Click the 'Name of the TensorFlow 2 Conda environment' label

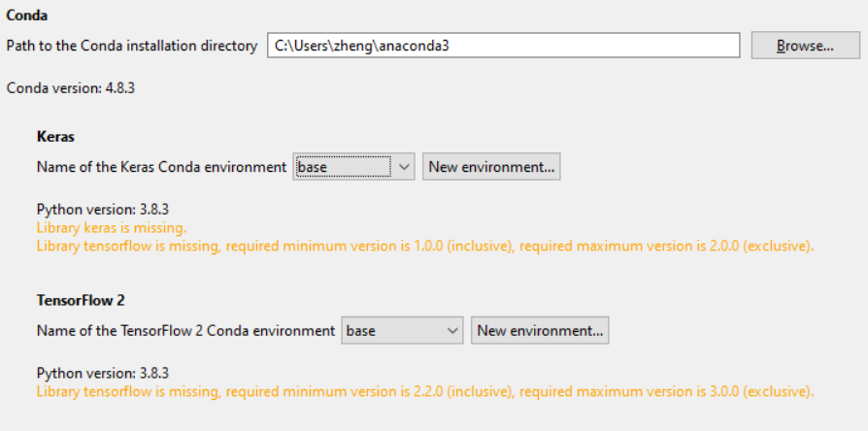[185, 331]
